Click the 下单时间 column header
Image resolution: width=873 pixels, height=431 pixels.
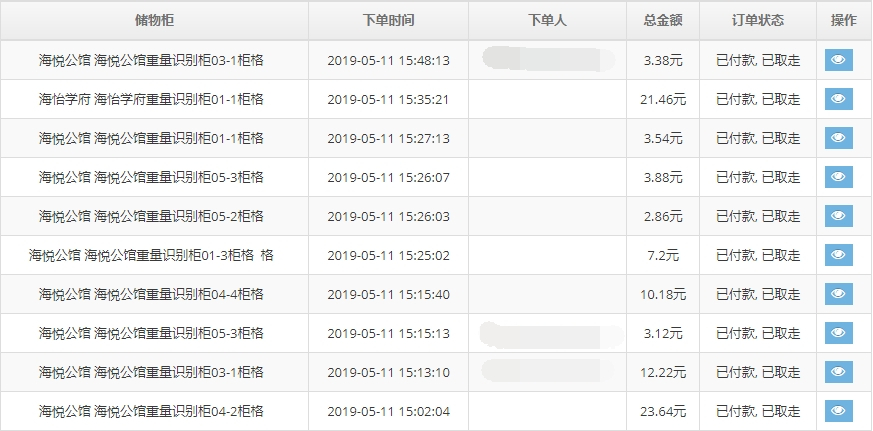point(388,20)
